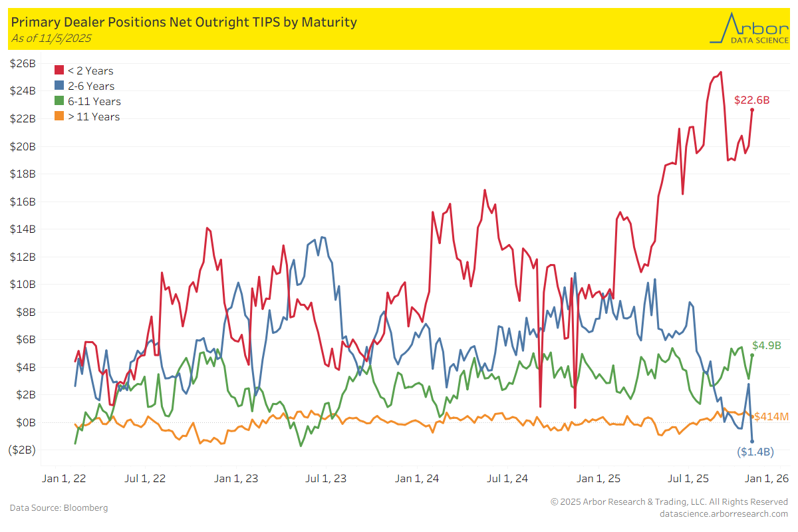798x532 pixels.
Task: Click the 'Jul 1, 25' x-axis label
Action: (x=688, y=478)
